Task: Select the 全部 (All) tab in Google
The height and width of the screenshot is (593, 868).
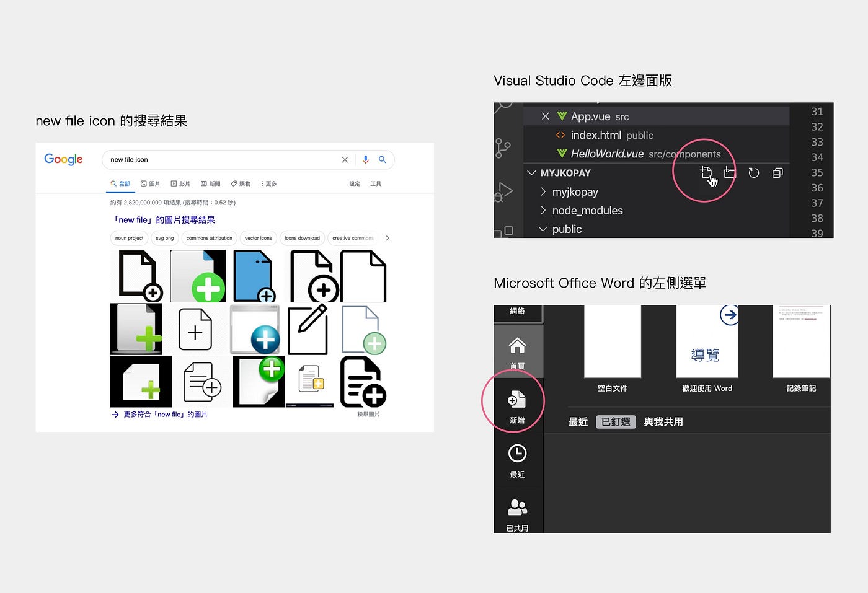Action: [120, 183]
